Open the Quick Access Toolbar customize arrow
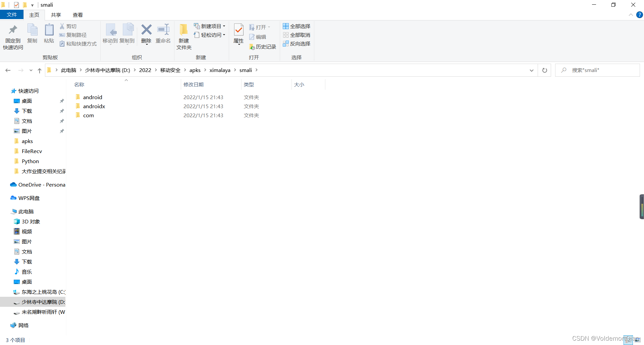This screenshot has width=644, height=345. coord(32,5)
